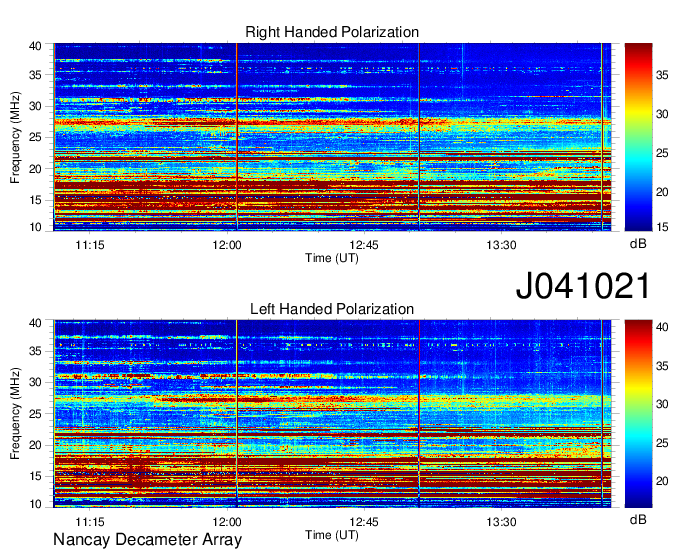Click the dB unit label under upper color bar
This screenshot has height=552, width=680.
point(638,244)
